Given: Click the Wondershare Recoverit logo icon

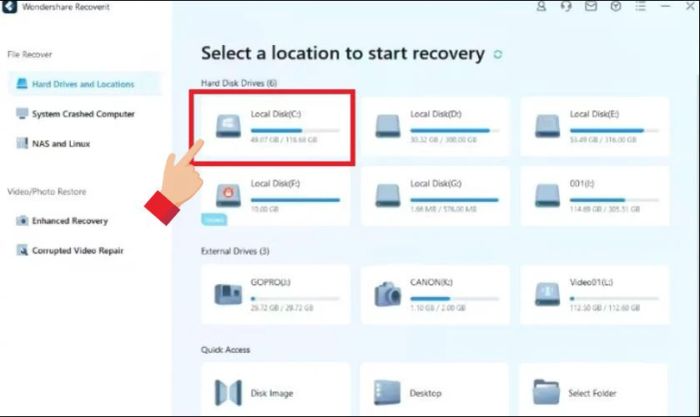Looking at the screenshot, I should (x=9, y=7).
